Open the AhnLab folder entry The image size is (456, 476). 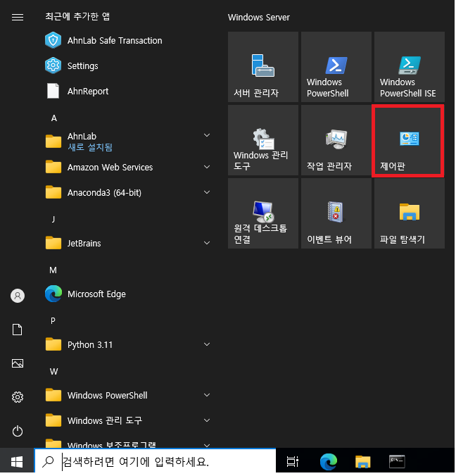click(129, 142)
